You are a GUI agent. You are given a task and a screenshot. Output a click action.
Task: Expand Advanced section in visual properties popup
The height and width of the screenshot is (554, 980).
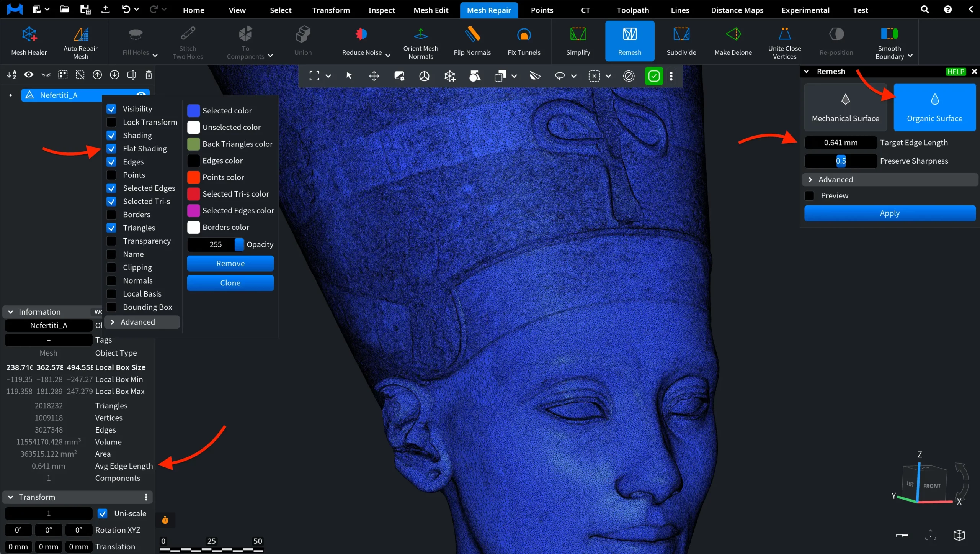click(142, 322)
